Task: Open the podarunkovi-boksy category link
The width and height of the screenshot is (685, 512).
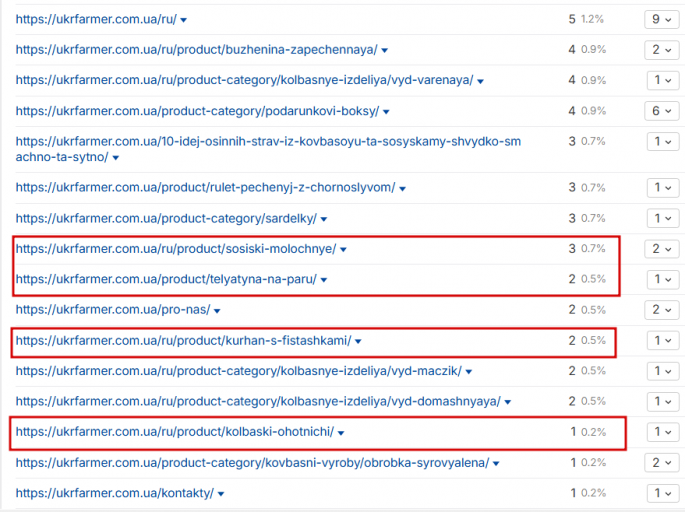Action: 197,111
